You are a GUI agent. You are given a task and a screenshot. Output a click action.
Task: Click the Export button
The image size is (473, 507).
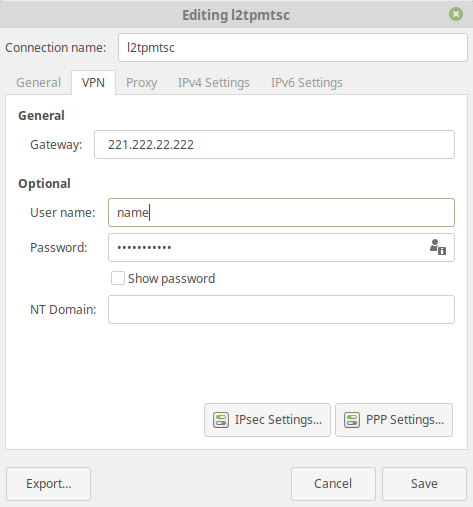pos(48,484)
